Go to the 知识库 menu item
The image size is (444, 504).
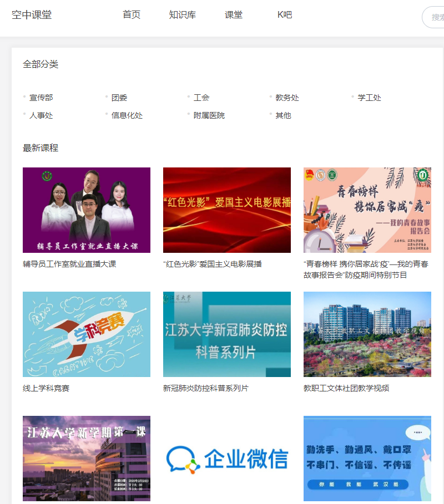click(182, 15)
